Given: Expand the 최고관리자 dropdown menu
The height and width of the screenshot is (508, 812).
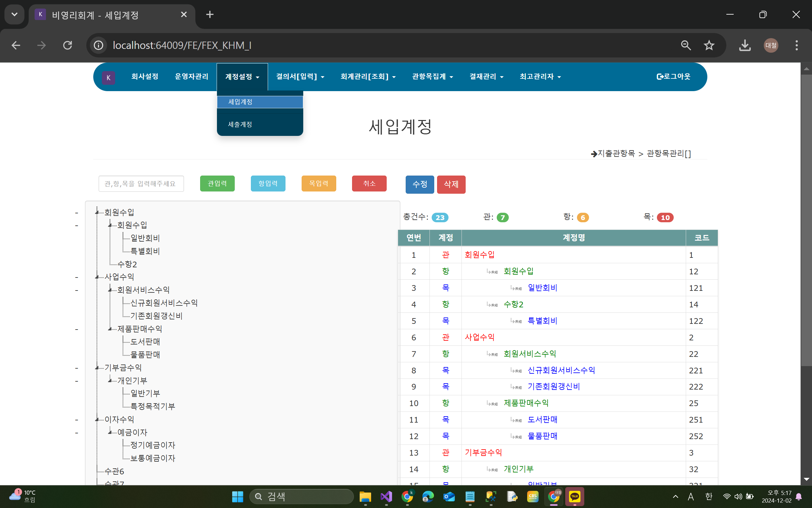Looking at the screenshot, I should [x=540, y=77].
